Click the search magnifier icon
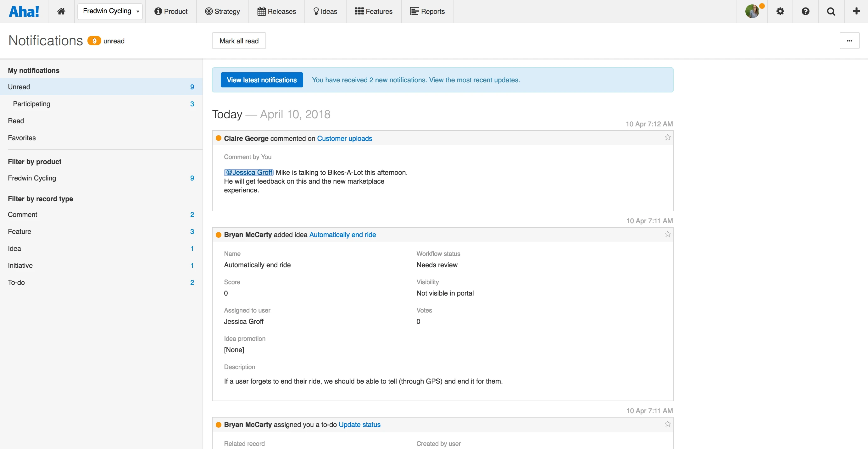This screenshot has height=449, width=868. pyautogui.click(x=831, y=11)
